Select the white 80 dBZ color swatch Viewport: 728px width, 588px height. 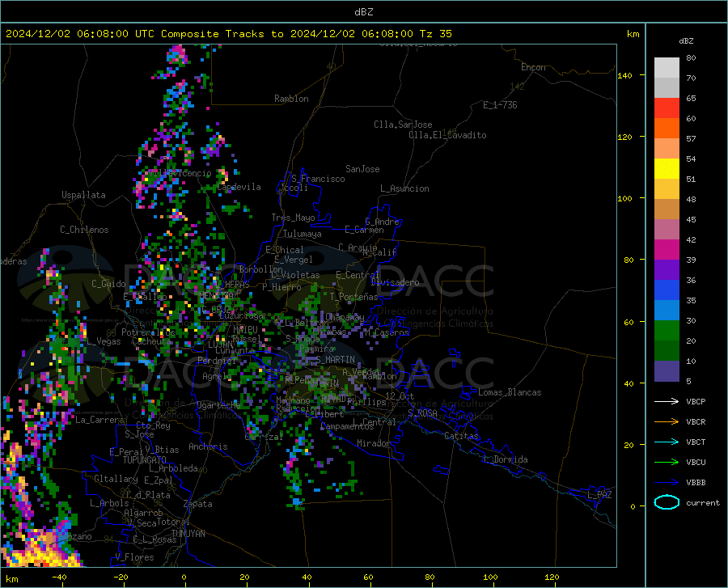(x=667, y=68)
